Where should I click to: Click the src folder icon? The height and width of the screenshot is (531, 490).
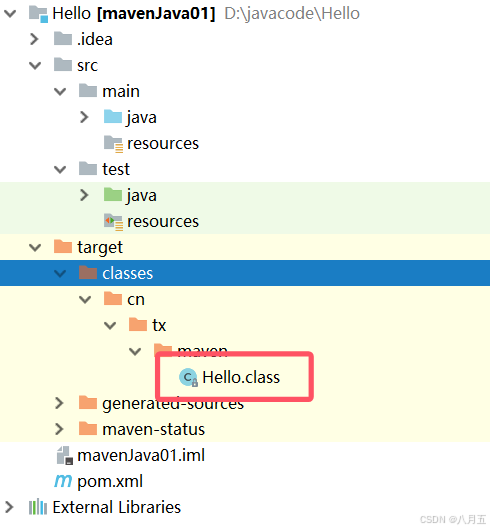point(63,64)
